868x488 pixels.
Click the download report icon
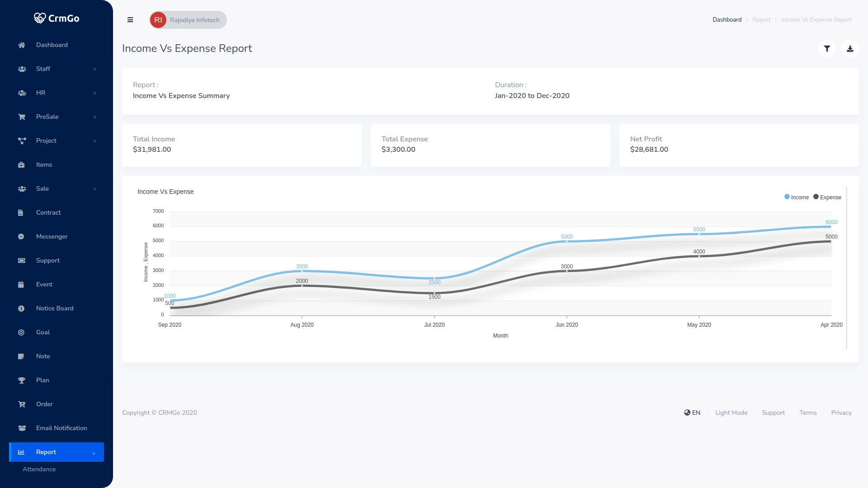850,49
